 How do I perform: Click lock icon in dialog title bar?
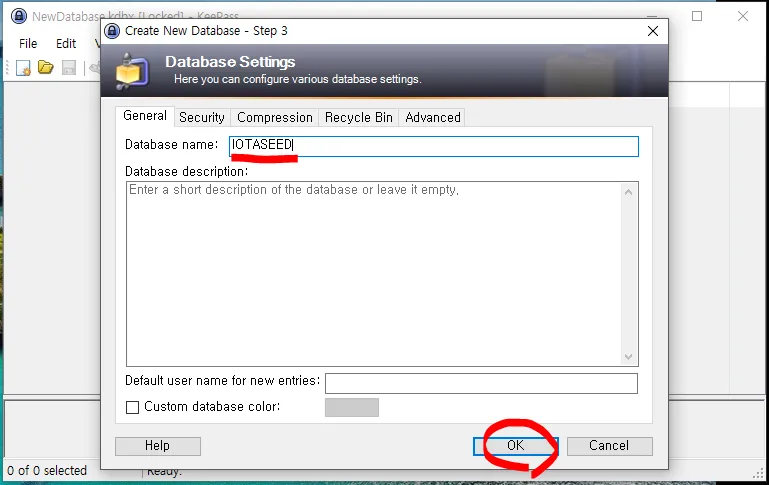(112, 31)
